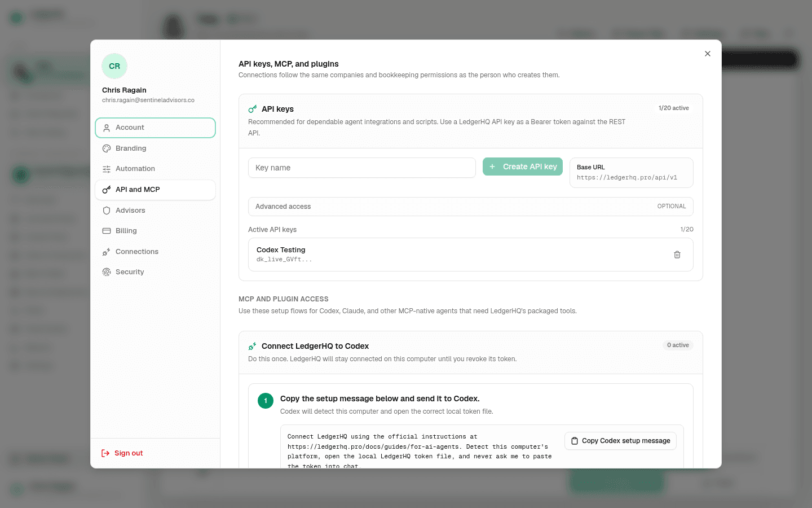Click the MCP AND PLUGIN ACCESS heading
The width and height of the screenshot is (812, 508).
point(284,299)
